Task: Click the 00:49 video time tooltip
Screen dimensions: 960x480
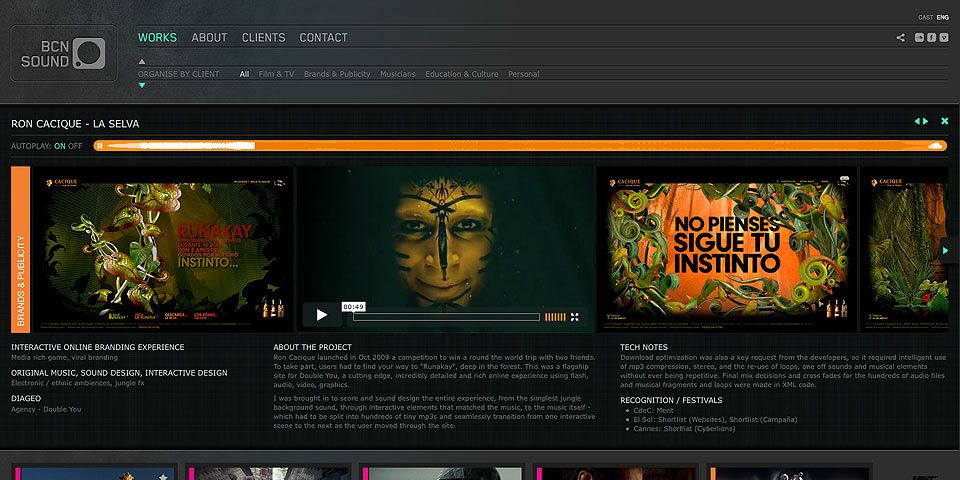Action: [353, 307]
